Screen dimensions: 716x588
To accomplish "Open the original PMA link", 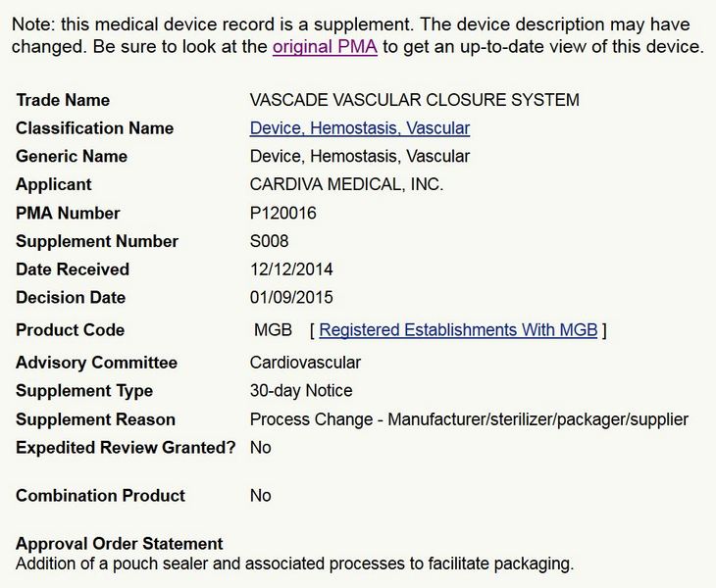I will click(325, 47).
